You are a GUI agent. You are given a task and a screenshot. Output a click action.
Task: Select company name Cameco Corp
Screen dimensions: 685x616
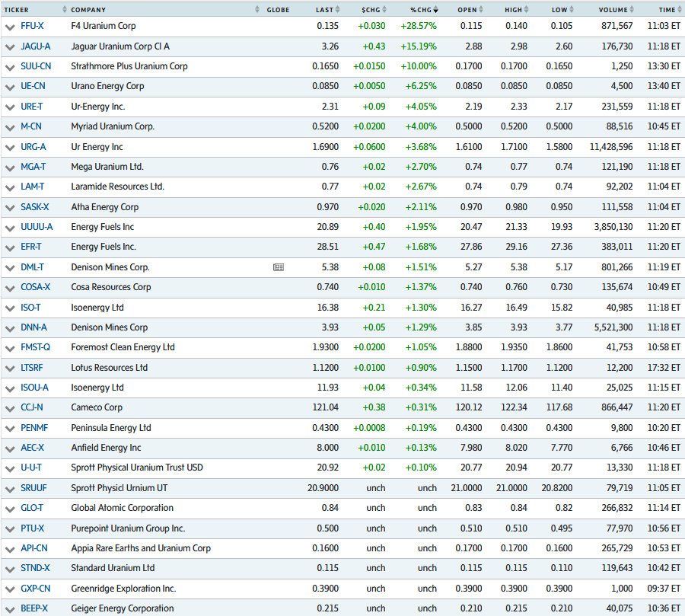[x=97, y=407]
